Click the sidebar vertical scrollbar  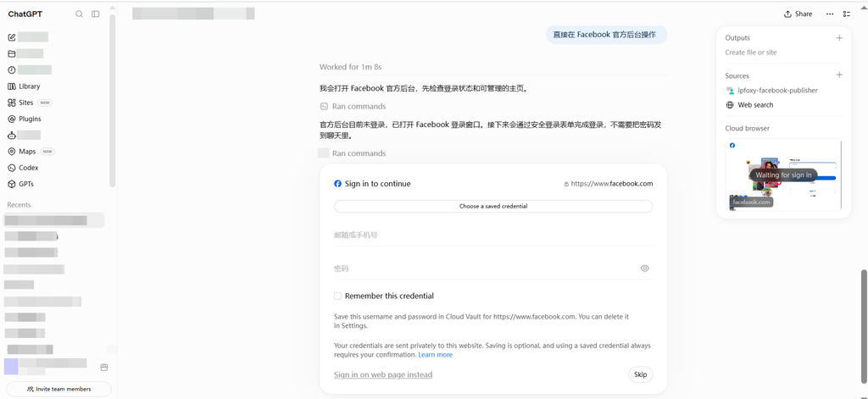[x=113, y=101]
